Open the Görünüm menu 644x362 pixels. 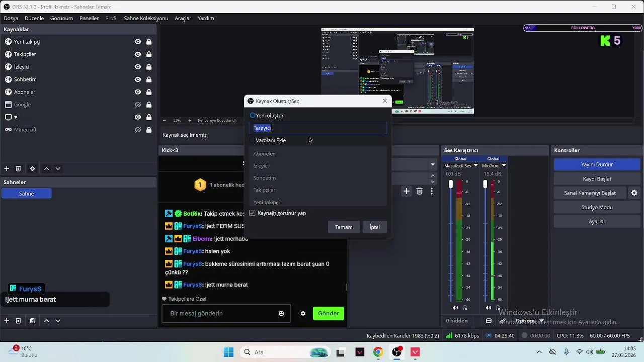click(x=61, y=18)
